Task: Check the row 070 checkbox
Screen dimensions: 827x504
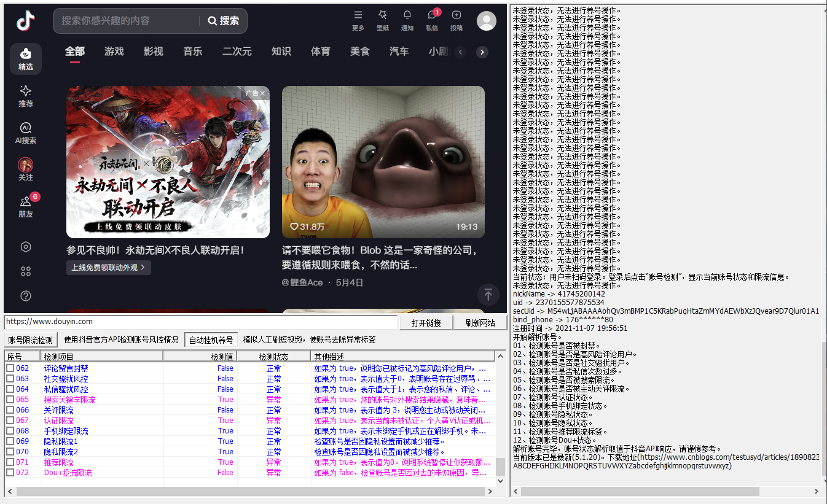Action: click(10, 452)
